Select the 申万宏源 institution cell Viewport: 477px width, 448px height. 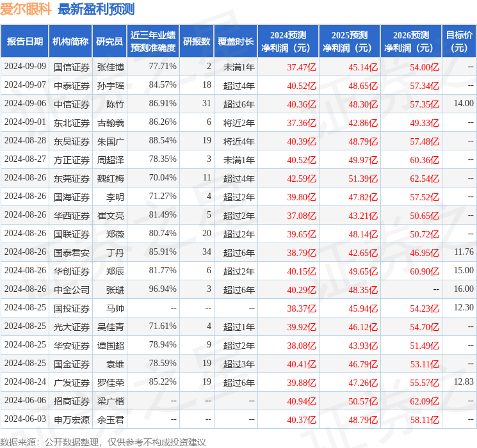pyautogui.click(x=72, y=420)
